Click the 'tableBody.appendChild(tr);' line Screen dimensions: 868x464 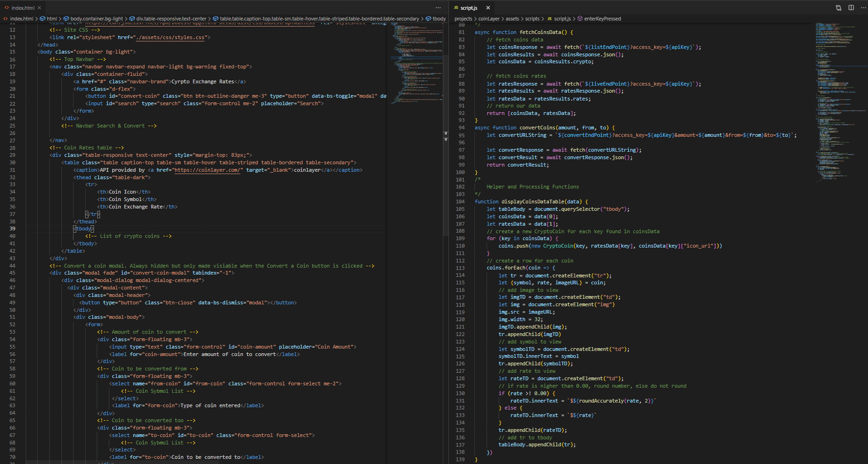tap(537, 445)
